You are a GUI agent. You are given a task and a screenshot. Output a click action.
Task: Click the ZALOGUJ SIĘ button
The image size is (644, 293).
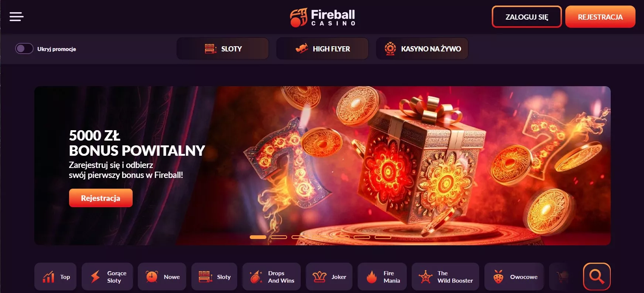click(527, 17)
